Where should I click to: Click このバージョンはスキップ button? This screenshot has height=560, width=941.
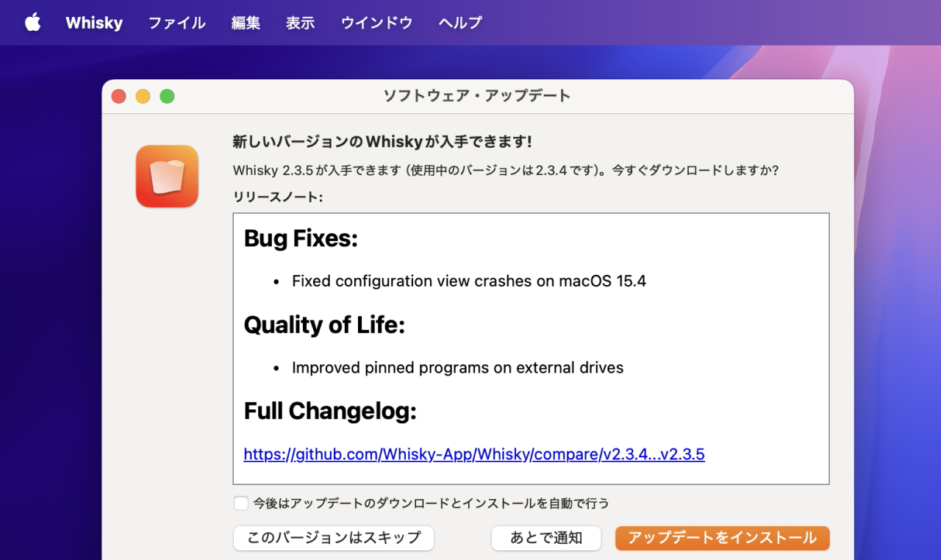click(333, 538)
